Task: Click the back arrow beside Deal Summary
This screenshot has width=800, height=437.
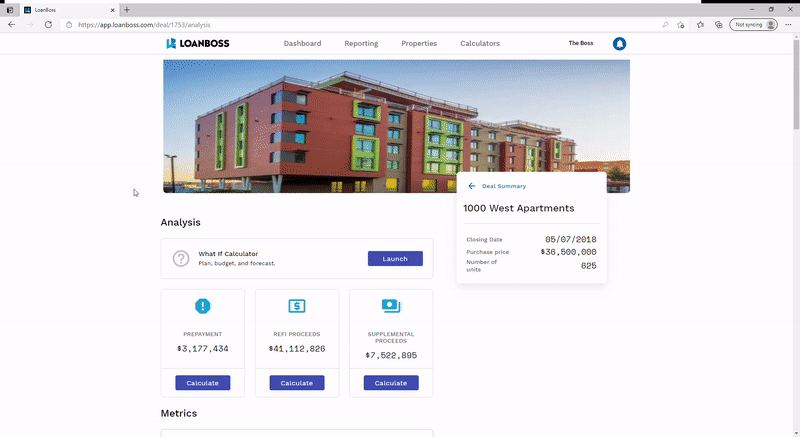Action: (471, 186)
